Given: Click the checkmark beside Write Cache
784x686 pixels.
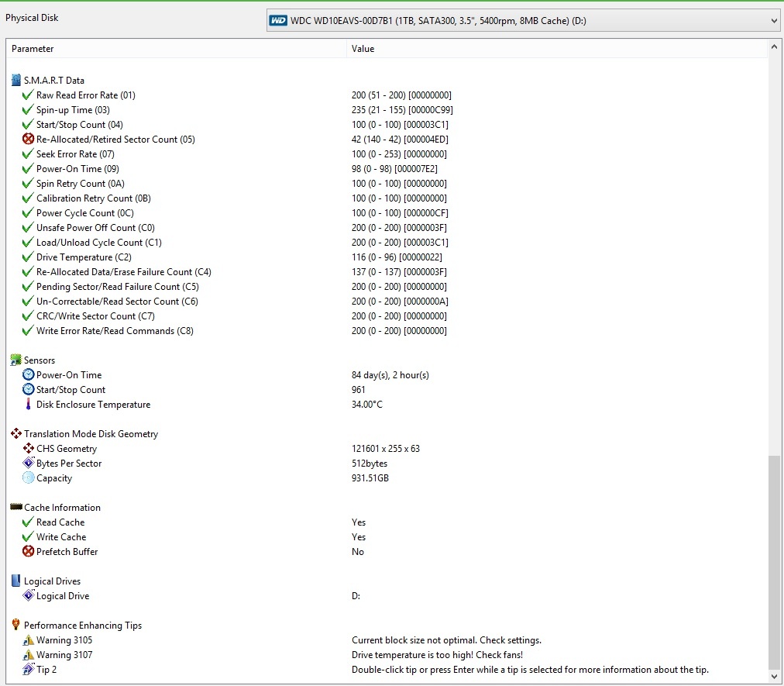Looking at the screenshot, I should point(27,536).
